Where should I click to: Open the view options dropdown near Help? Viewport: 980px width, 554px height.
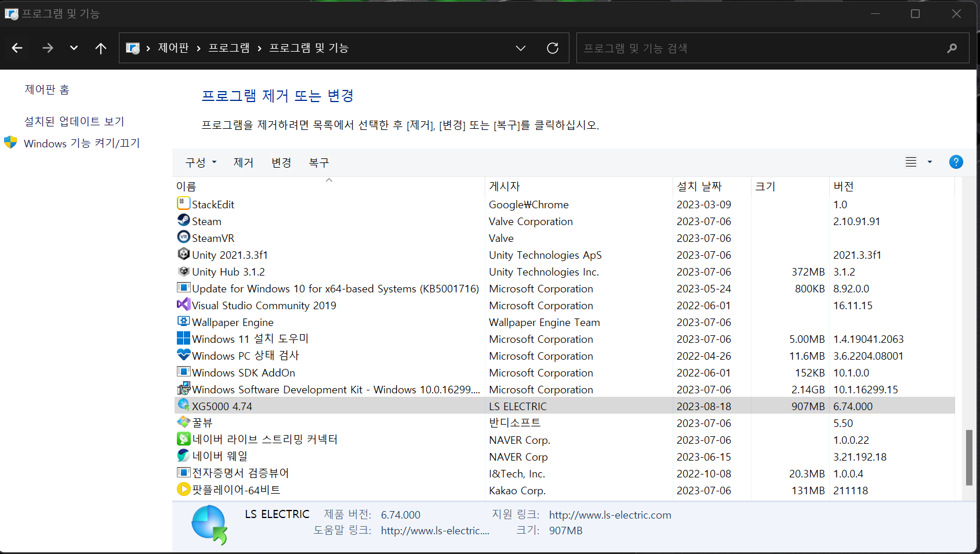pos(930,162)
